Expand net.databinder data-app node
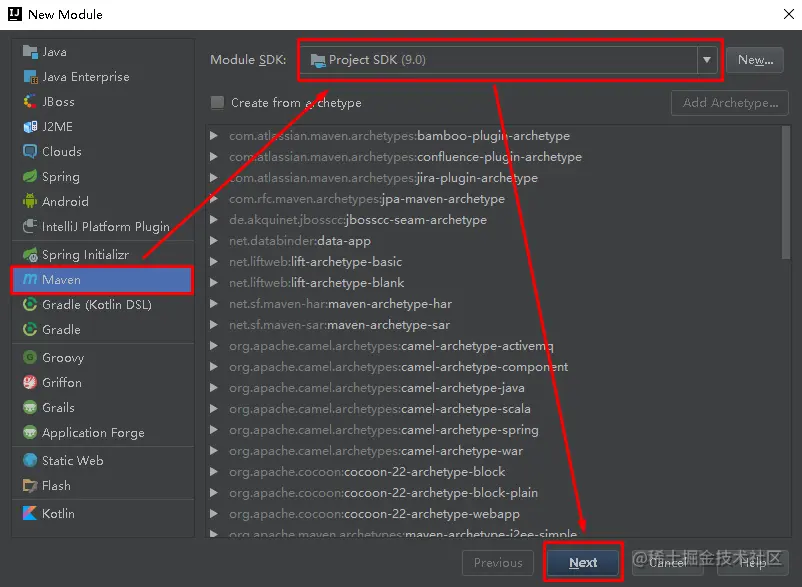Viewport: 802px width, 587px height. click(x=214, y=240)
